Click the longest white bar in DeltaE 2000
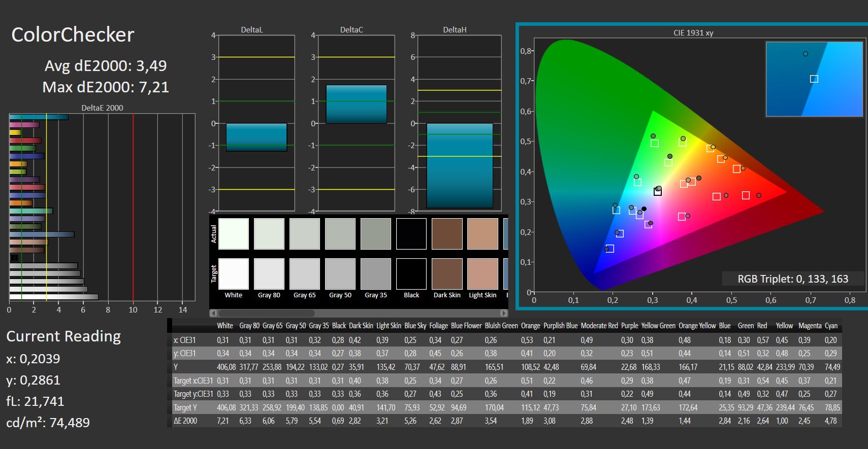Screen dimensions: 868x449 point(54,297)
